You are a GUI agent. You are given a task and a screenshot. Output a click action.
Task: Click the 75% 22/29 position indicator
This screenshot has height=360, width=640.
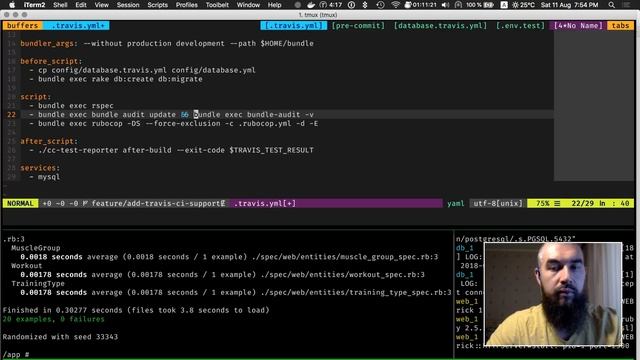(x=580, y=203)
